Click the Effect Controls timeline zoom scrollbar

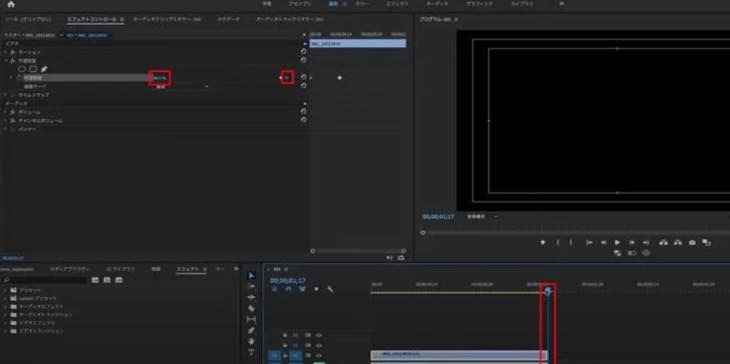point(358,251)
